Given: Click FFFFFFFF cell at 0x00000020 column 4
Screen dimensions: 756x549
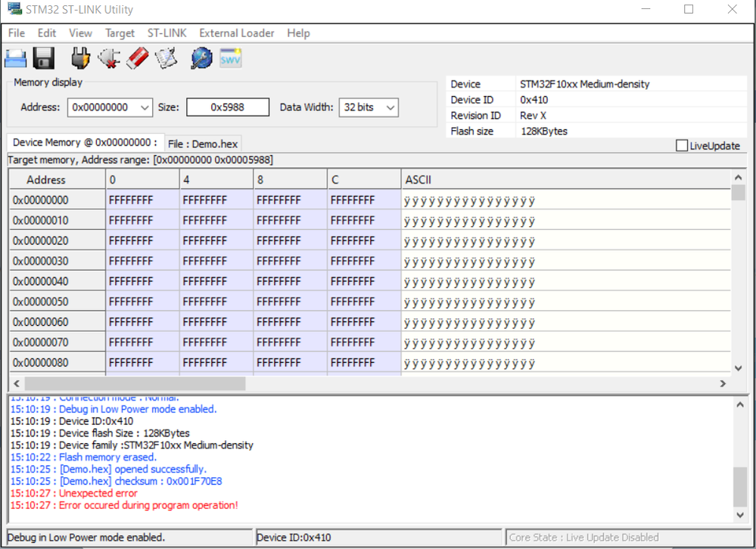Looking at the screenshot, I should click(x=216, y=240).
